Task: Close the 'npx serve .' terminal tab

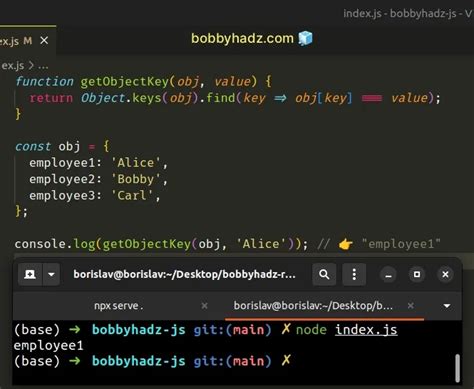Action: coord(204,306)
